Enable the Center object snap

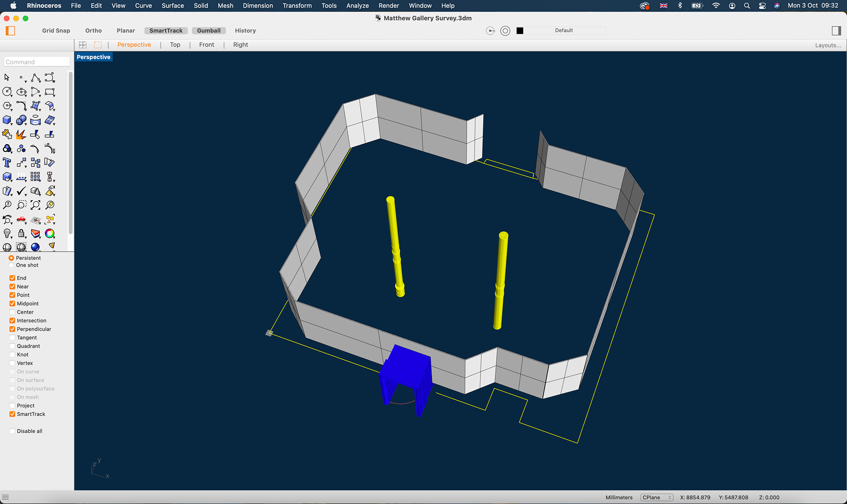12,312
